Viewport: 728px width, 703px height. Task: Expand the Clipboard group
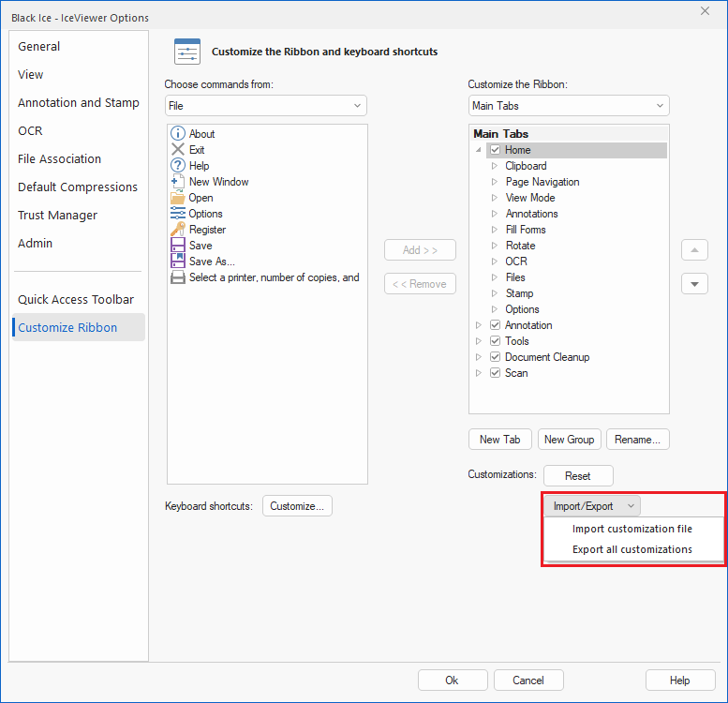coord(495,166)
